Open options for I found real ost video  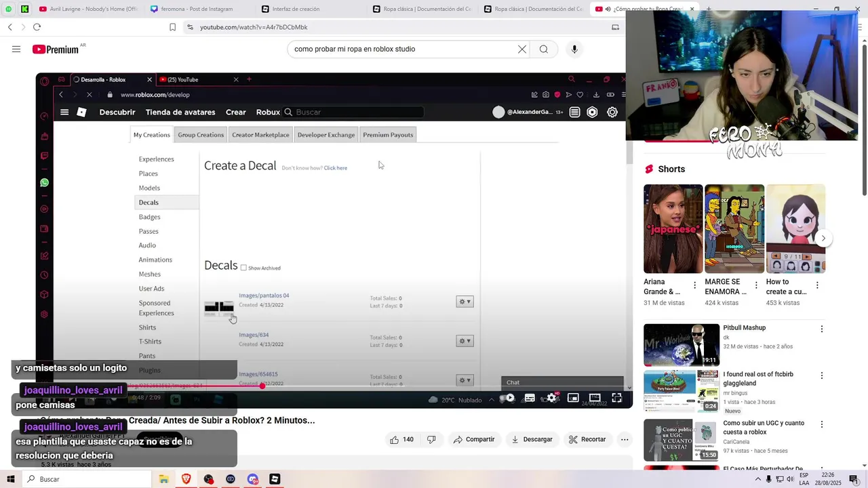[x=822, y=375]
